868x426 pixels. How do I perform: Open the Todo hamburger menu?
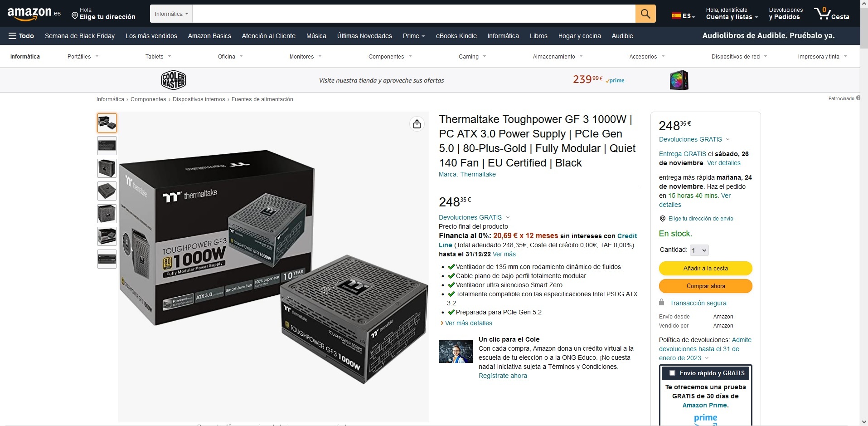tap(21, 36)
